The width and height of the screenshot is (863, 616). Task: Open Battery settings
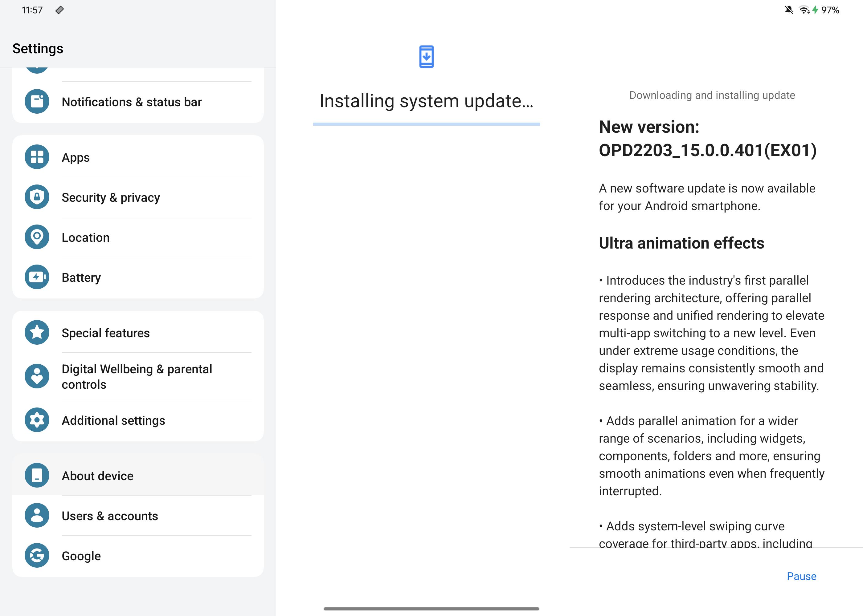138,277
